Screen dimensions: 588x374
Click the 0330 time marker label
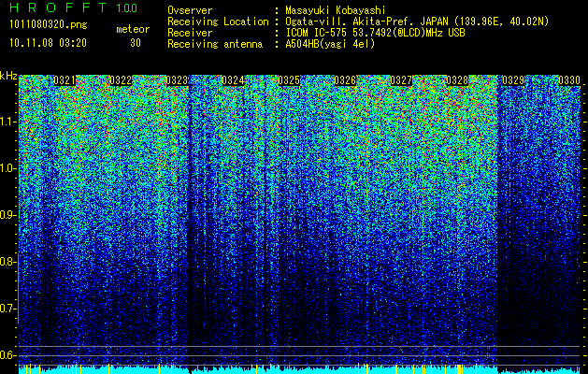(569, 80)
